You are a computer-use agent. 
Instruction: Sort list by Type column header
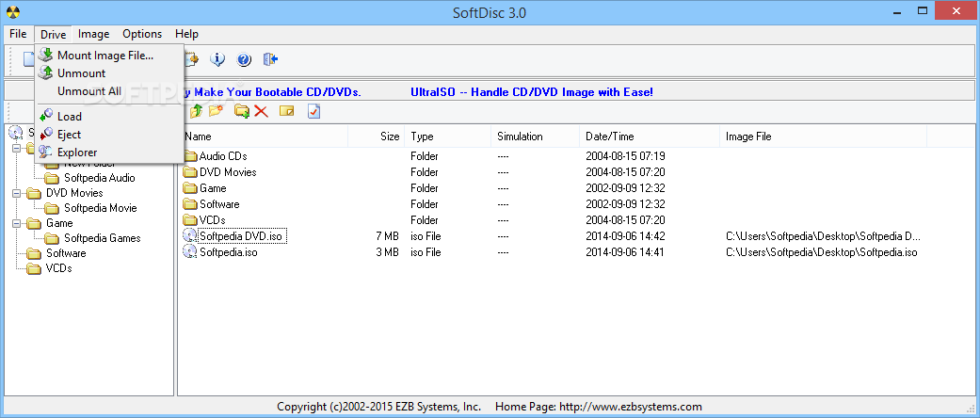click(448, 137)
